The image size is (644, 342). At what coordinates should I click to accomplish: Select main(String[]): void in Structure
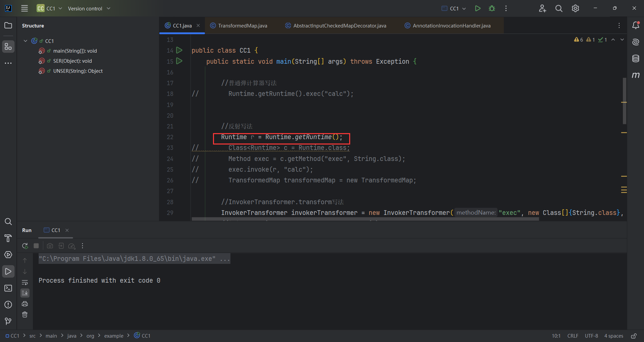(75, 51)
